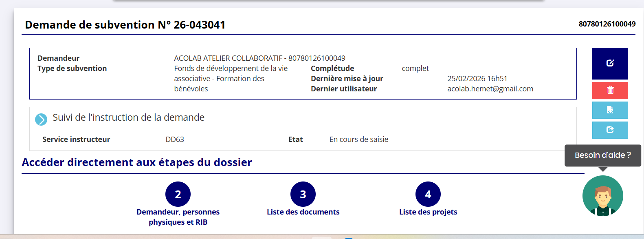Click the 80780126100049 number at top right
This screenshot has width=644, height=239.
(x=607, y=24)
